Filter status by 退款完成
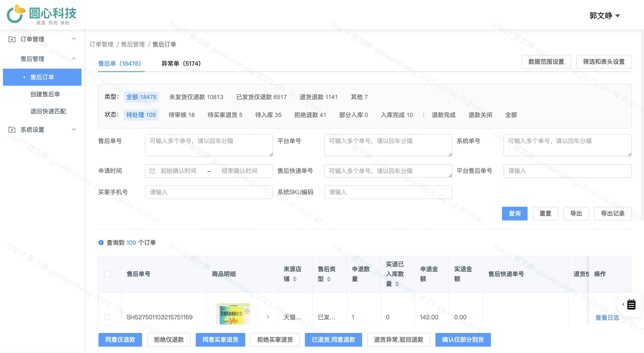644x353 pixels. click(x=444, y=115)
